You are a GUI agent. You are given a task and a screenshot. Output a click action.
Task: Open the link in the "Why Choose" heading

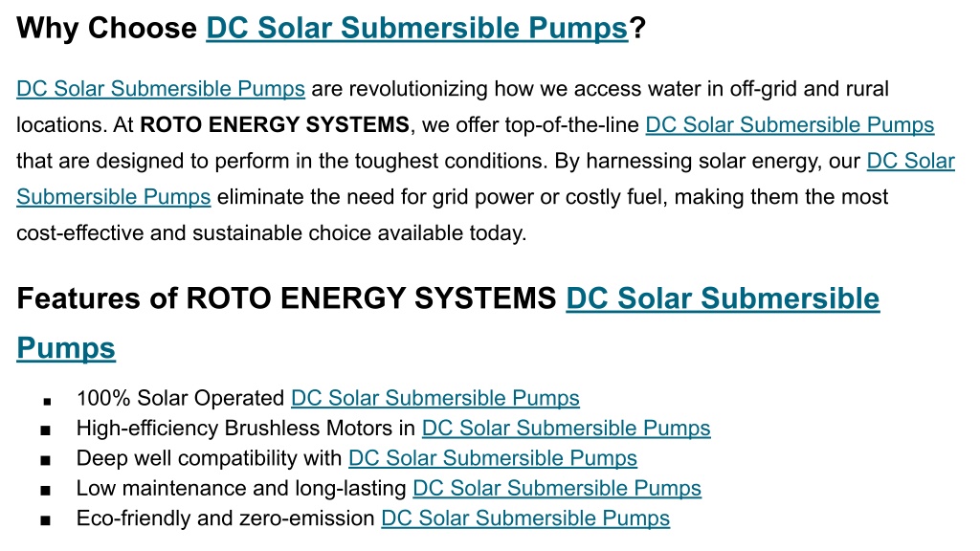click(417, 29)
